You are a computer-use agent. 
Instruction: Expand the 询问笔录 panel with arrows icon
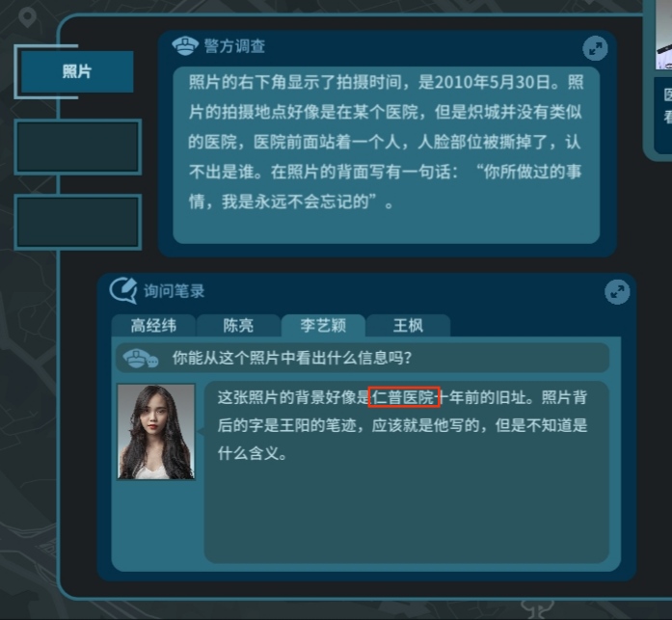click(x=617, y=292)
